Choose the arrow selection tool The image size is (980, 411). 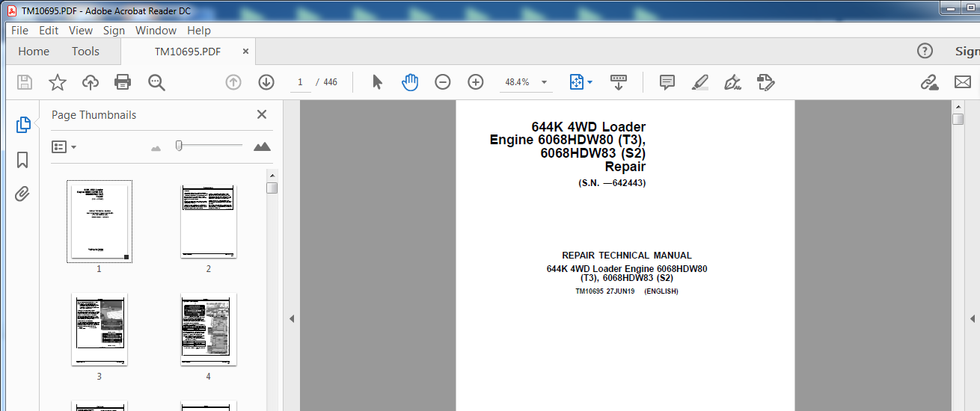click(377, 82)
